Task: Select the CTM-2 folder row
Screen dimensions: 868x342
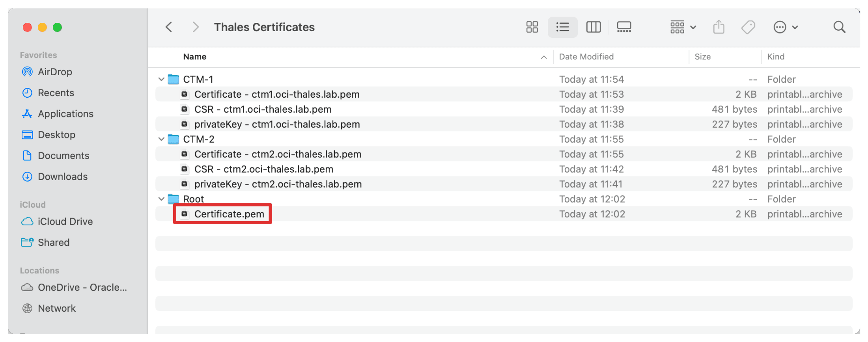Action: [504, 139]
